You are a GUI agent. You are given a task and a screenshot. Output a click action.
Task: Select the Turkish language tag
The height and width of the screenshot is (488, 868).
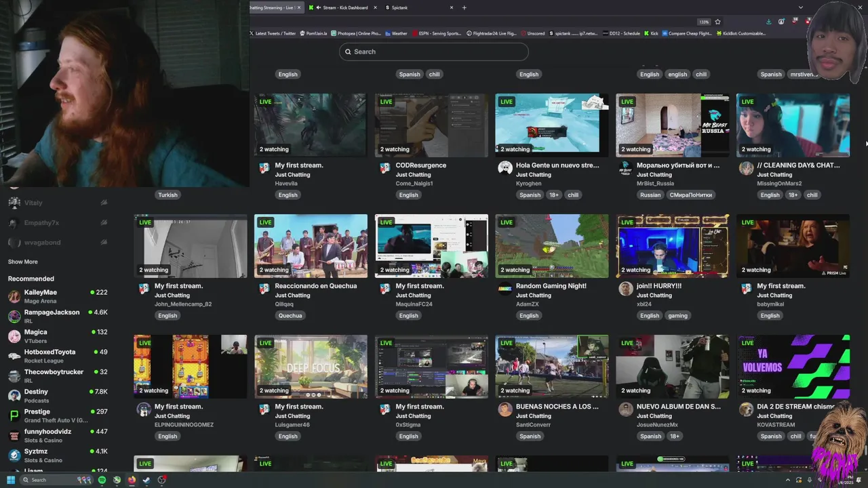click(x=167, y=195)
